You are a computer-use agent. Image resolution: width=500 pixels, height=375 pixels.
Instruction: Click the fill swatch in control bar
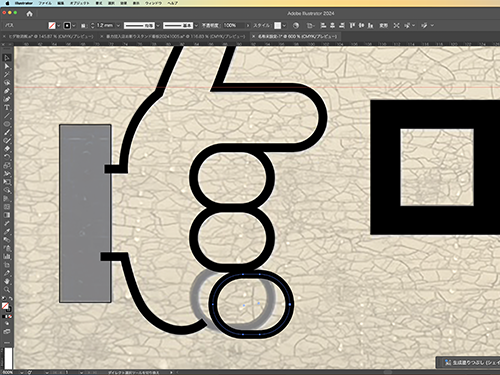coord(52,25)
